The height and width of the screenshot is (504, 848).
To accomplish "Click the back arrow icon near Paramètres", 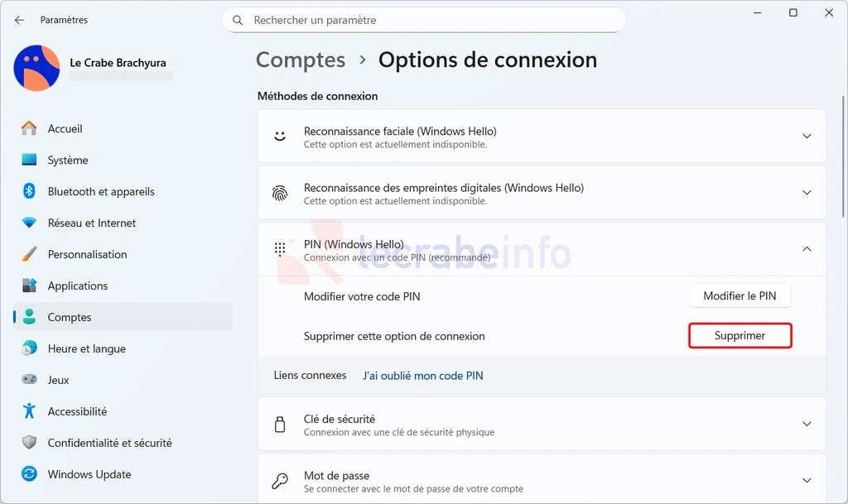I will (20, 20).
